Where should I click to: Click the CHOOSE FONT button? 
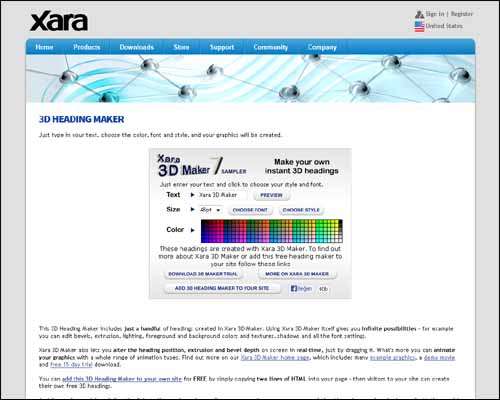(250, 210)
